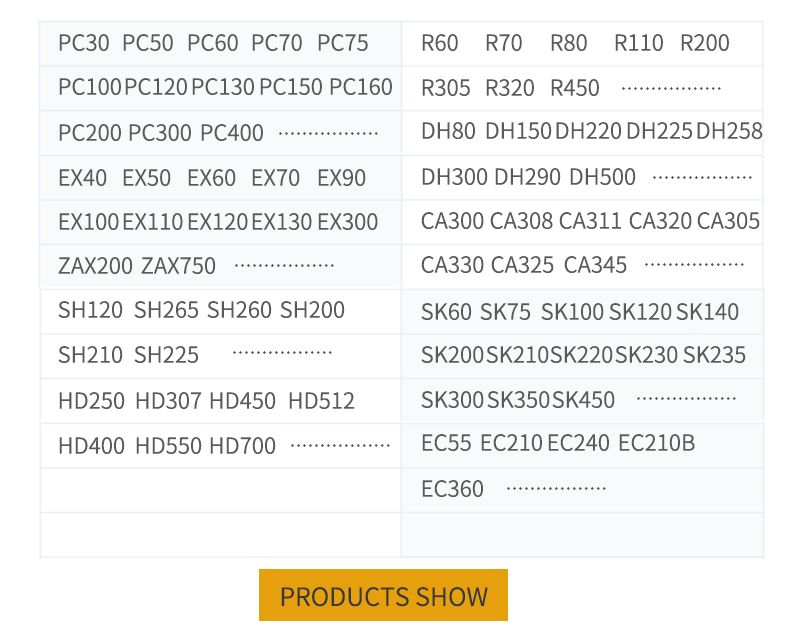Select the SH120 model entry
This screenshot has height=627, width=800.
90,310
